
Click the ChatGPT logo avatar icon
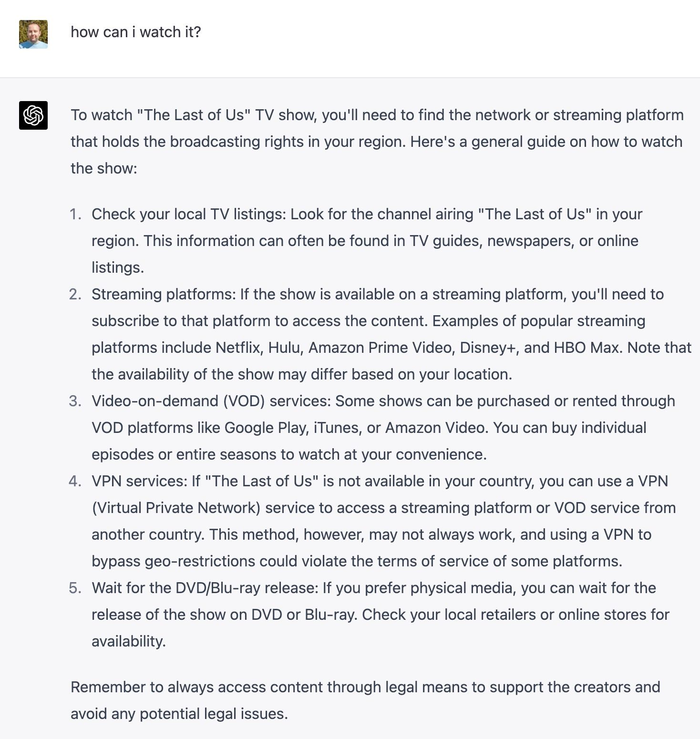click(33, 115)
